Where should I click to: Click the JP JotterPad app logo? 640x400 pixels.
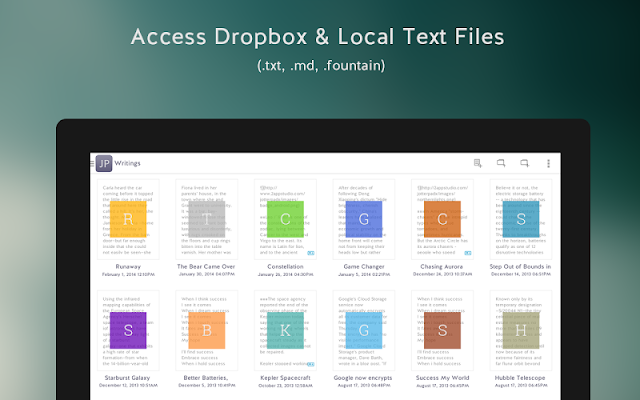104,163
